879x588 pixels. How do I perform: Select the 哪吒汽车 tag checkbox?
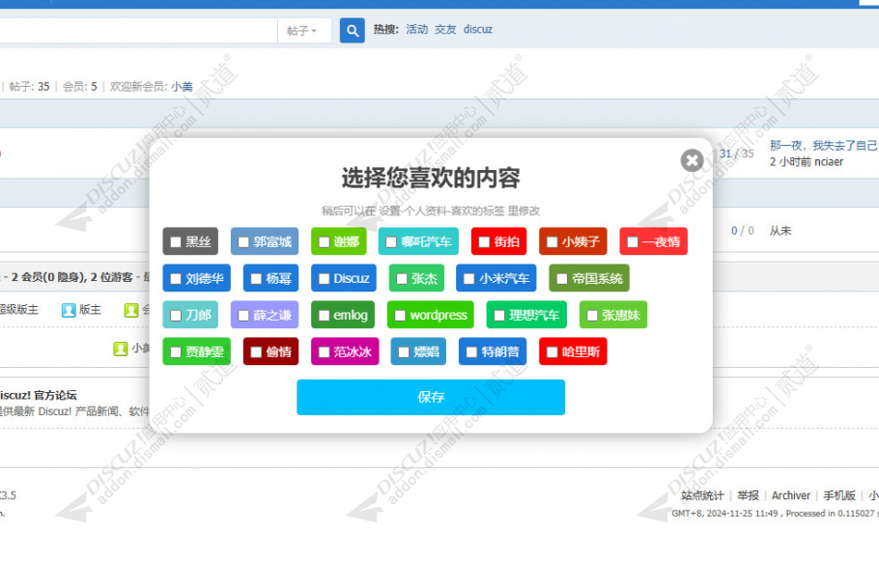click(391, 242)
